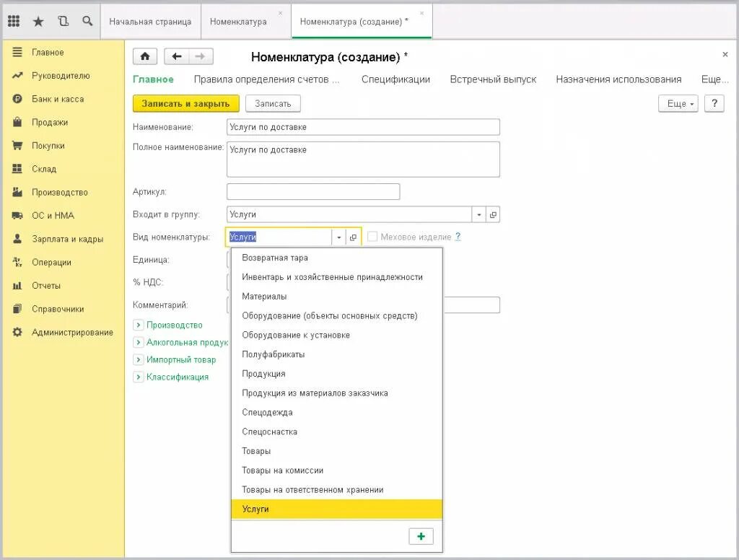Click in 'Артикул' field
Viewport: 739px width, 560px height.
pos(313,191)
